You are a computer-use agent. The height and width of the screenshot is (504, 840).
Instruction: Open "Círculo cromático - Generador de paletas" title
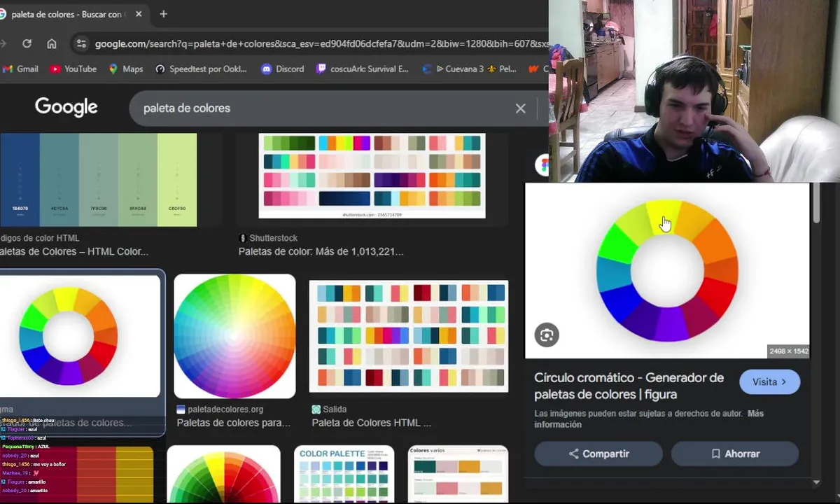[629, 386]
